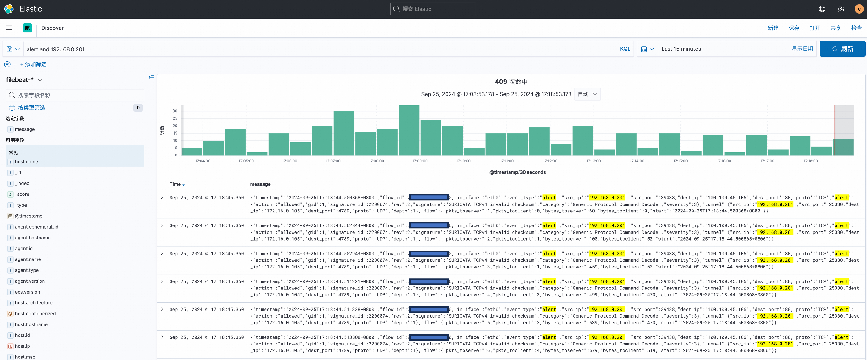
Task: Select the agent.type field
Action: [27, 270]
